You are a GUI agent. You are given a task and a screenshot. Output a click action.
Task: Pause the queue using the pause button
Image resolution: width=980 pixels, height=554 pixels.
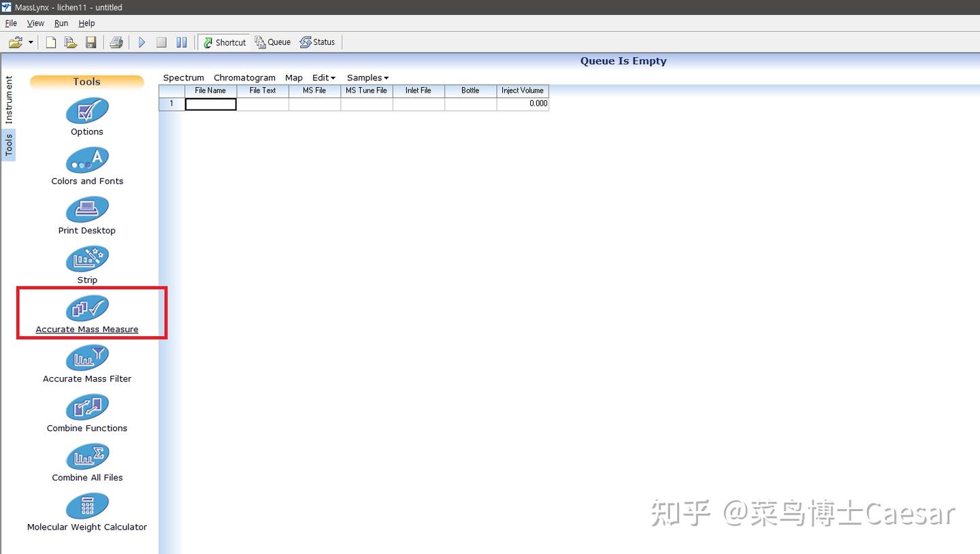(x=181, y=42)
